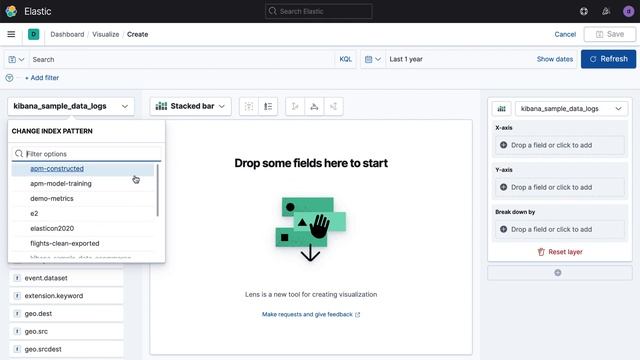
Task: Open the layer index pattern dropdown
Action: (571, 109)
